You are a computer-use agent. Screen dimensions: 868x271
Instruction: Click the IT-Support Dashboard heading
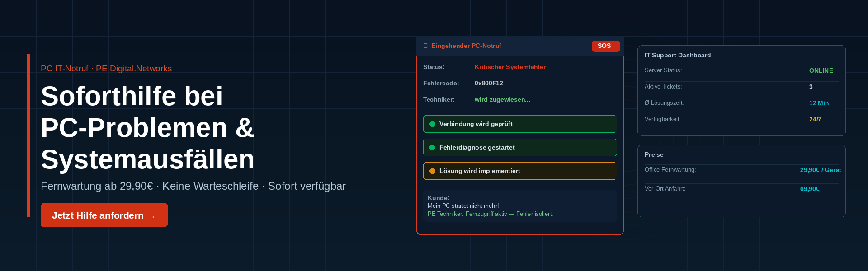pos(678,56)
